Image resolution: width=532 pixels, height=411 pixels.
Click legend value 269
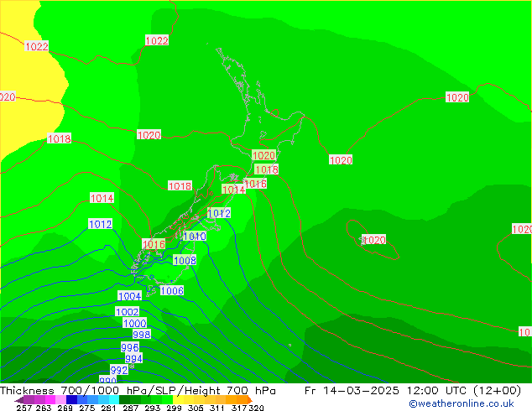click(x=65, y=408)
